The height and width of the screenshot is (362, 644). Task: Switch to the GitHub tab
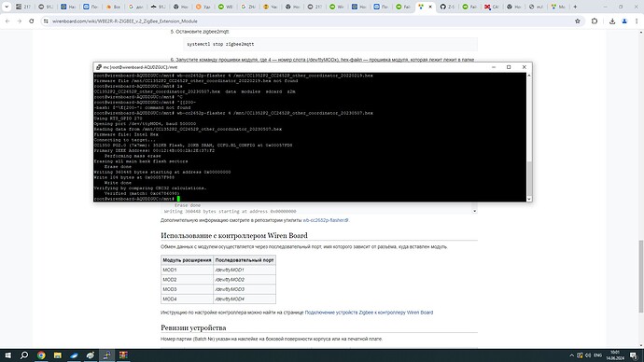(447, 7)
